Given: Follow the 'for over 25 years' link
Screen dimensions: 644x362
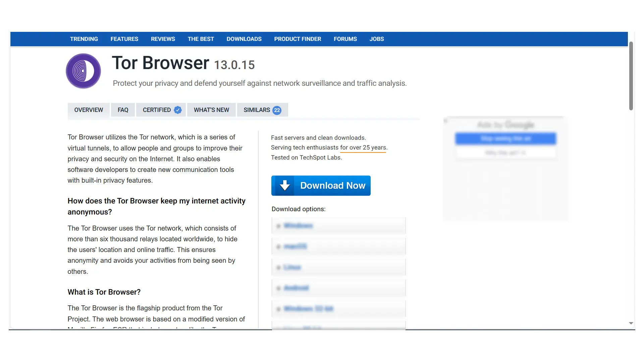Looking at the screenshot, I should pyautogui.click(x=363, y=147).
